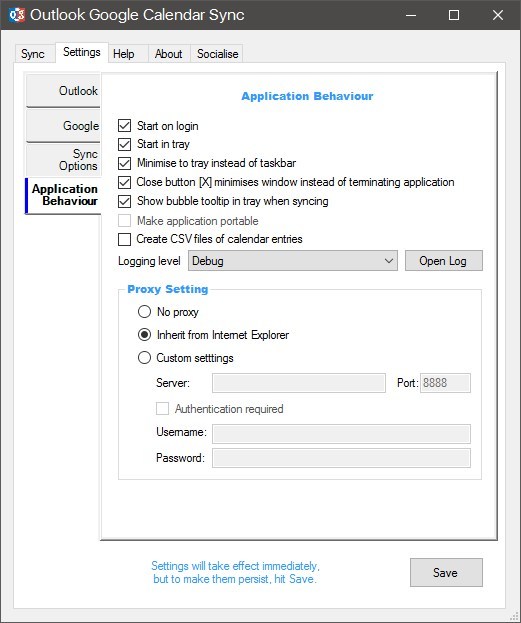
Task: Click the OGCS app icon in title bar
Action: click(17, 15)
